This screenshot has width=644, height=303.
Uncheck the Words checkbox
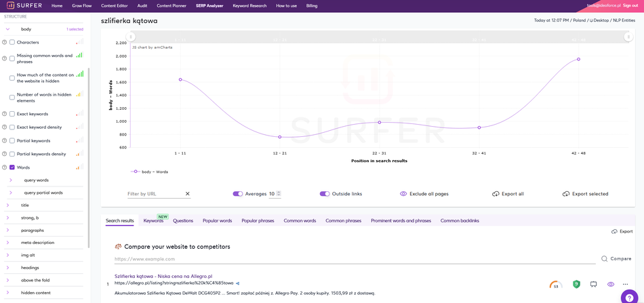pyautogui.click(x=12, y=167)
